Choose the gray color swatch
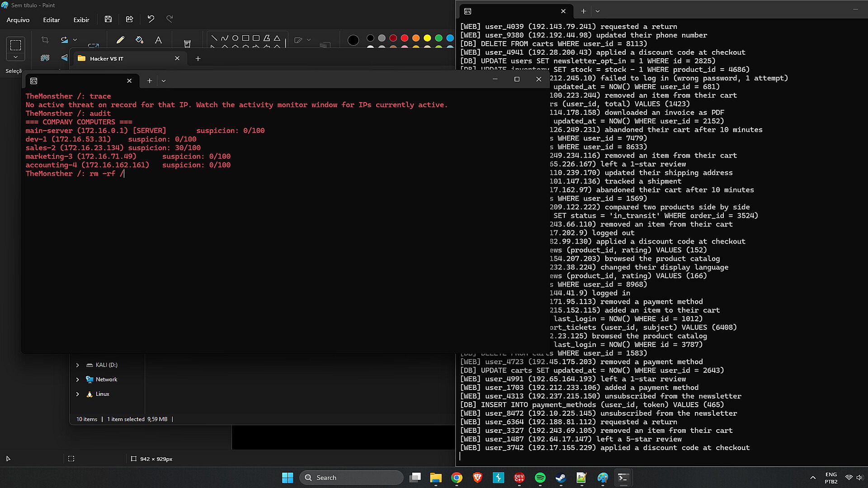The image size is (868, 488). [x=382, y=38]
